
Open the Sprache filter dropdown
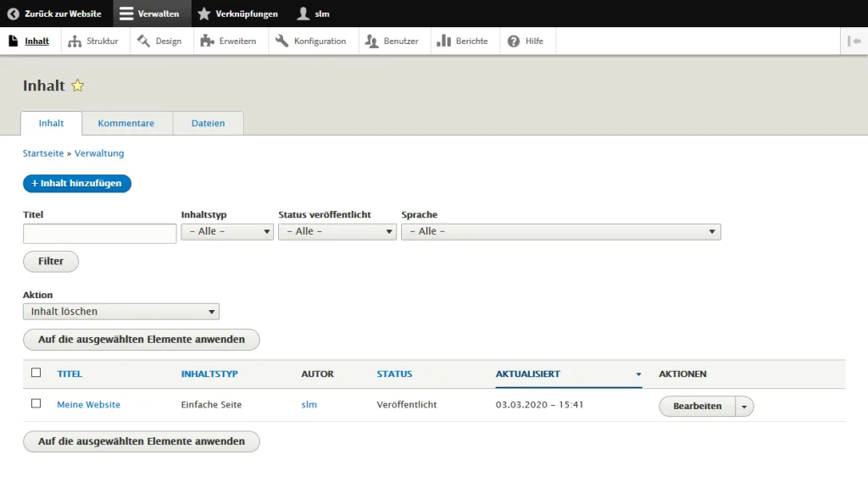coord(560,231)
